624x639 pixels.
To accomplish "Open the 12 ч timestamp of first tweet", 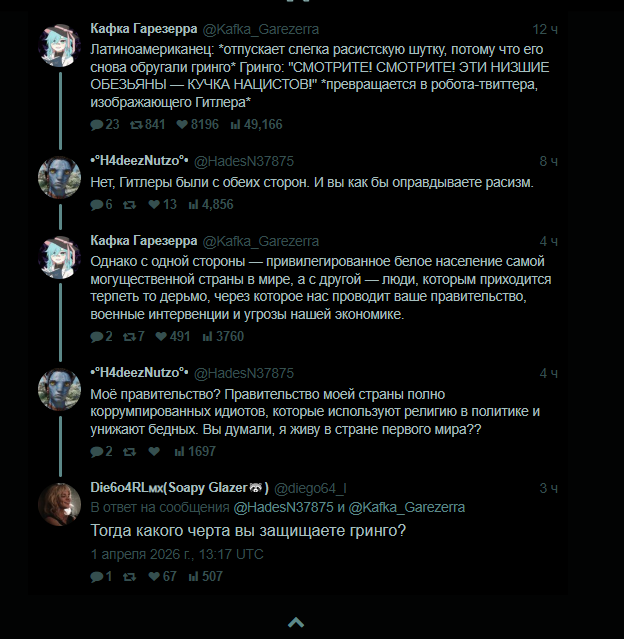I will click(x=545, y=29).
